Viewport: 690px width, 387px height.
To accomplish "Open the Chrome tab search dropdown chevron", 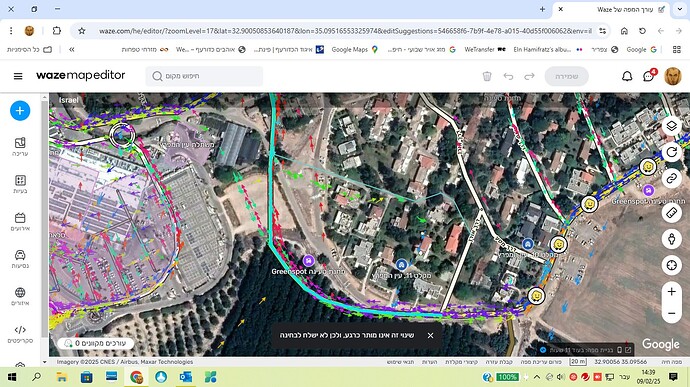I will coord(680,9).
